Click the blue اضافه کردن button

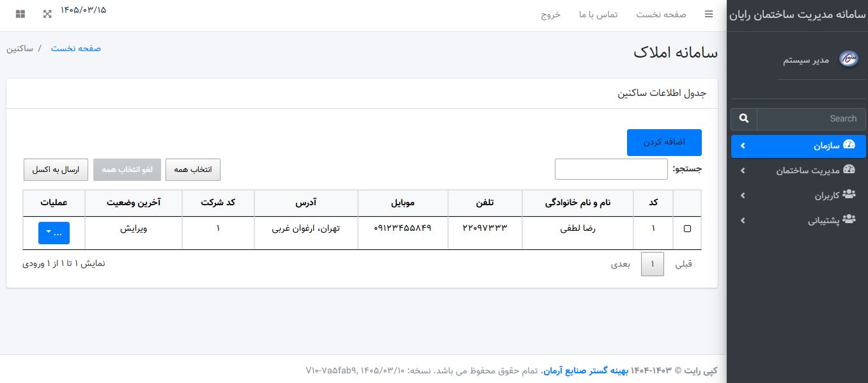point(664,142)
